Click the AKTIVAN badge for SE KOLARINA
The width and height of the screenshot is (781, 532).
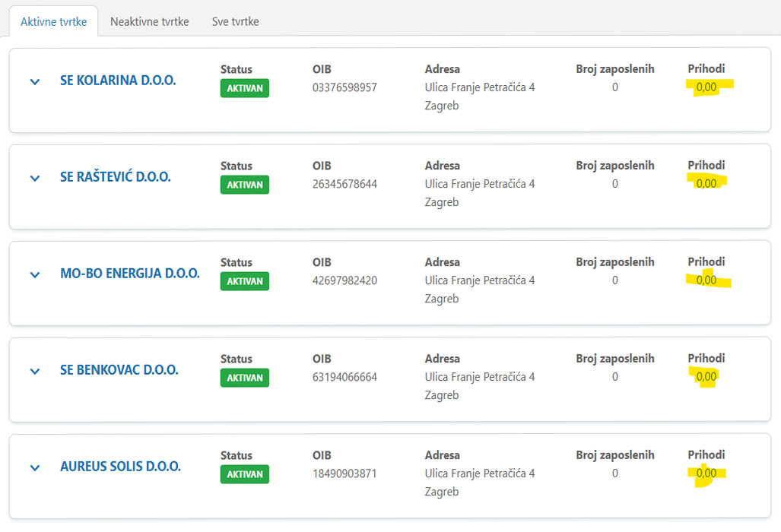pyautogui.click(x=244, y=88)
